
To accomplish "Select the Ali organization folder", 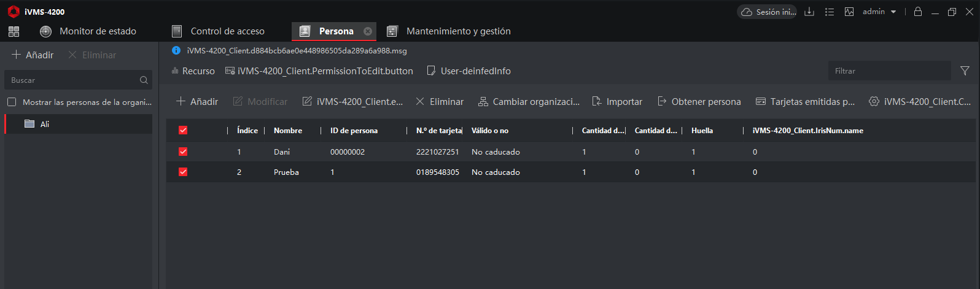I will point(45,124).
